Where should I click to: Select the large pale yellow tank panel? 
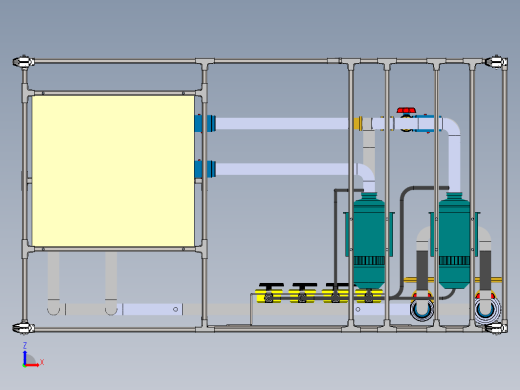(x=113, y=171)
